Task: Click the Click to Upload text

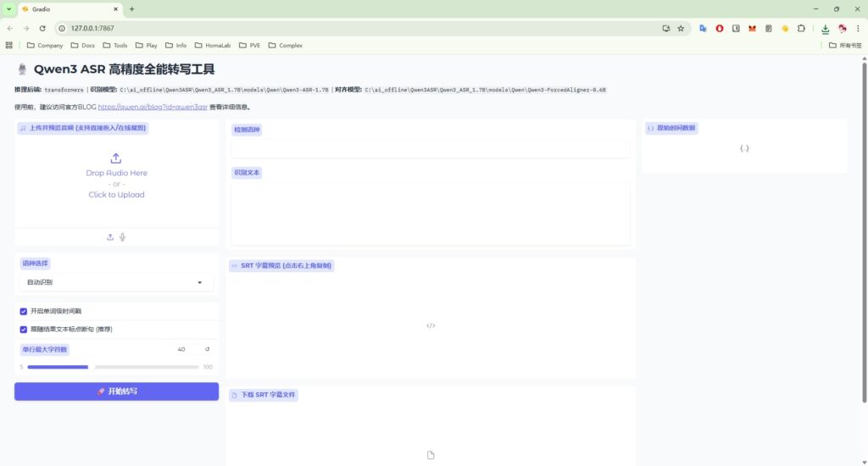Action: (x=116, y=195)
